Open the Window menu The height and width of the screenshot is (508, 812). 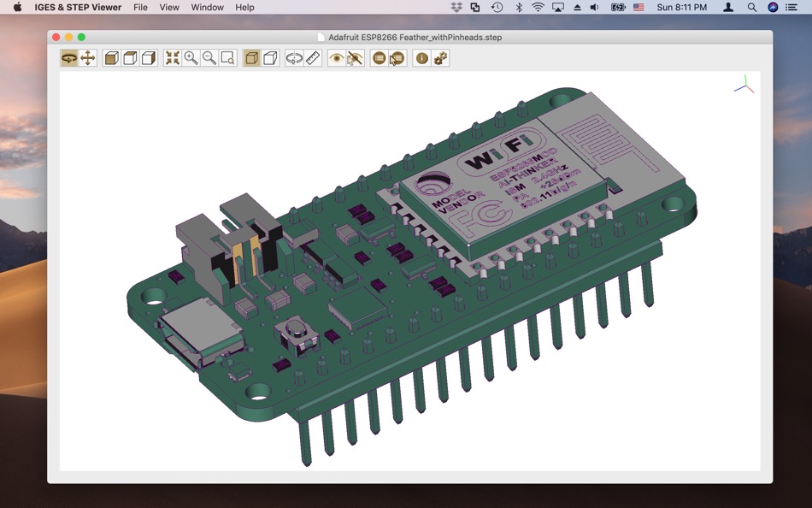207,7
